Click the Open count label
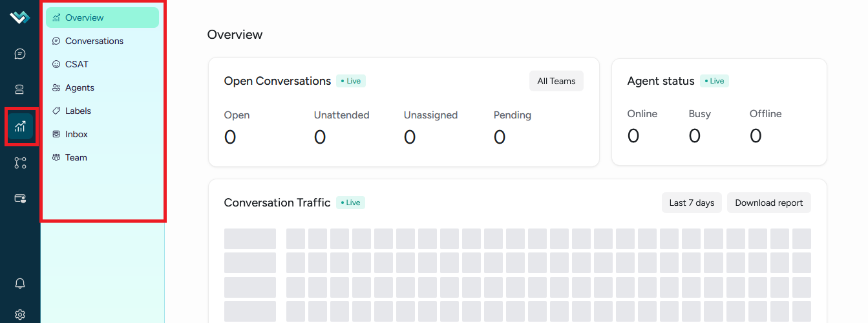 (x=237, y=115)
